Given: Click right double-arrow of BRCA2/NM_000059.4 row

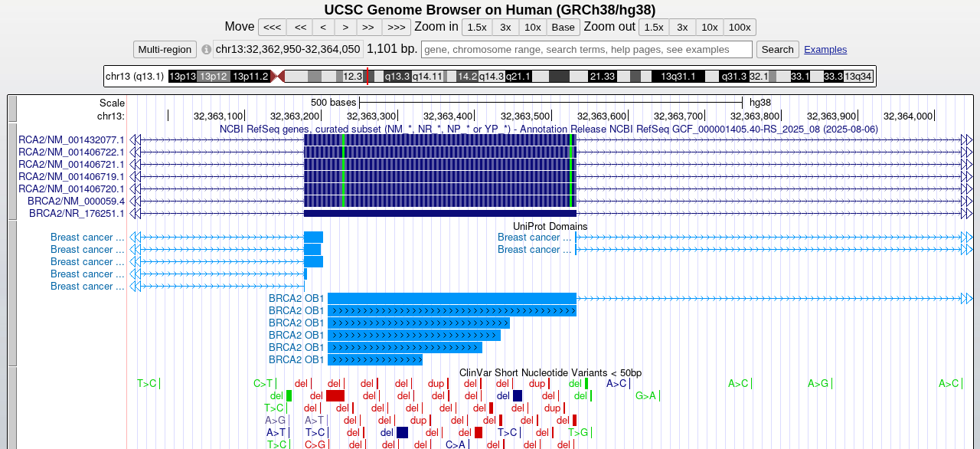Looking at the screenshot, I should coord(967,202).
